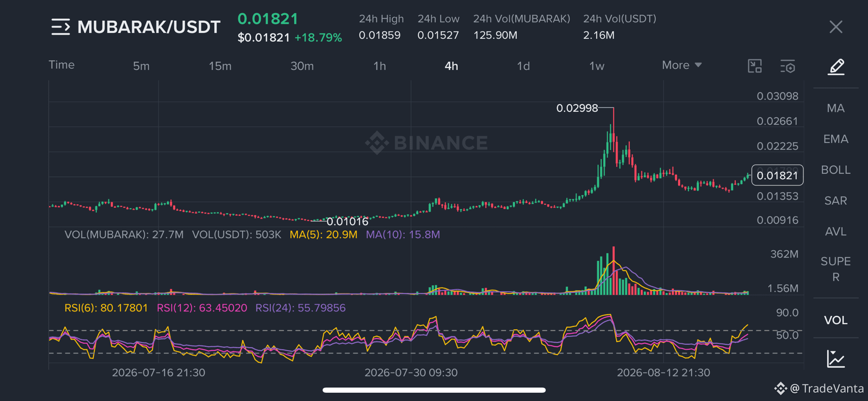Toggle the BOLL indicator

coord(836,170)
